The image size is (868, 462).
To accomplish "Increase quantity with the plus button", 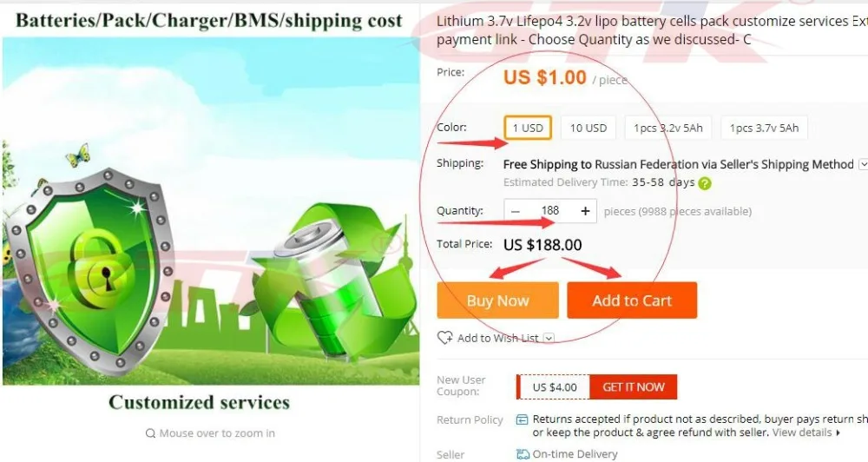I will point(585,211).
